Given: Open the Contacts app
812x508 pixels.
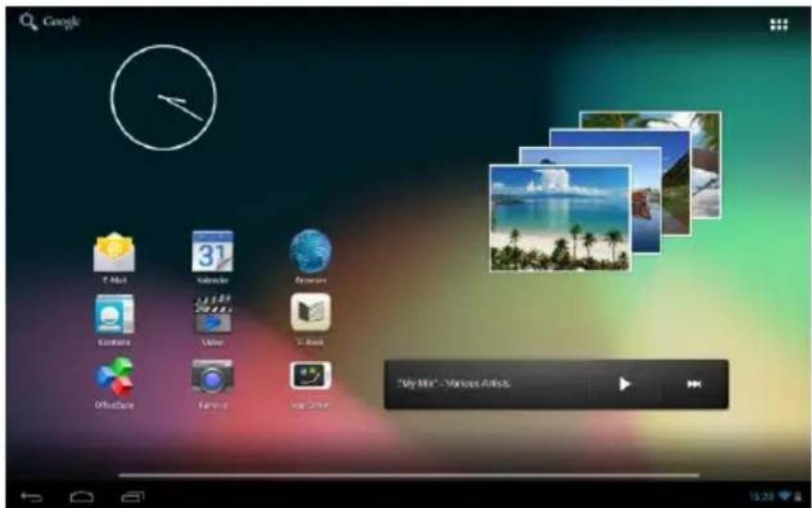Looking at the screenshot, I should point(114,315).
